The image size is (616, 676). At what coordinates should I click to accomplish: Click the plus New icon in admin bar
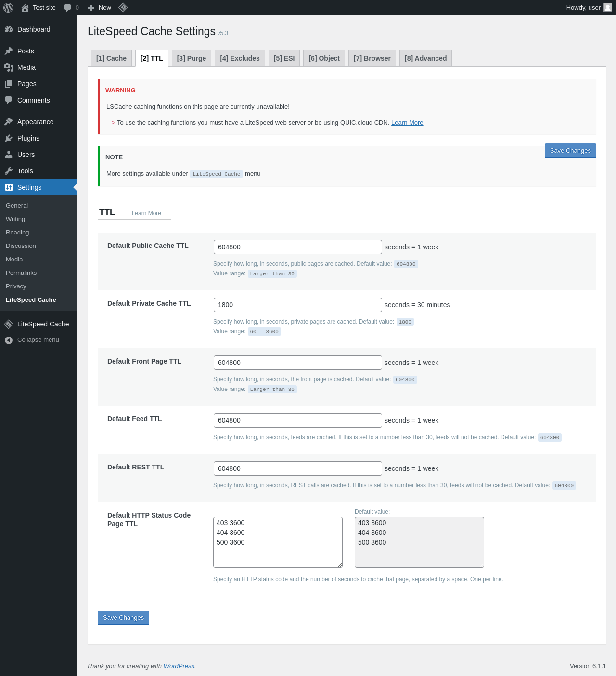(91, 8)
